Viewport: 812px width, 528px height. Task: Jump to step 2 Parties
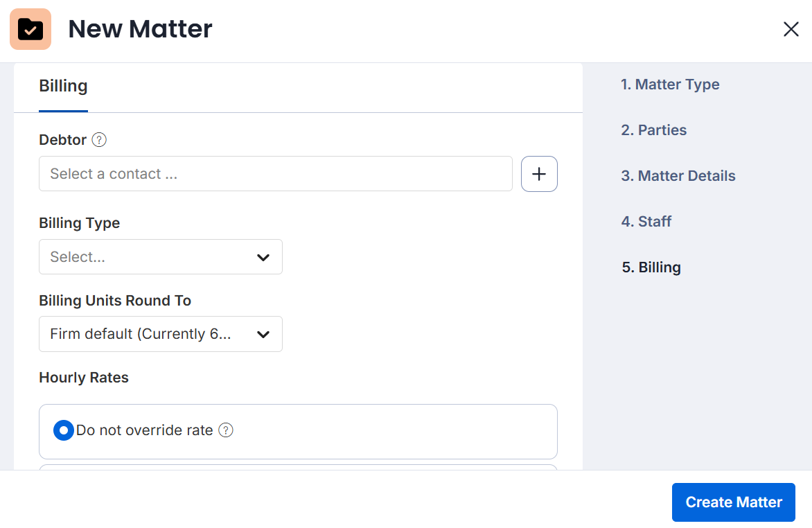[x=653, y=130]
